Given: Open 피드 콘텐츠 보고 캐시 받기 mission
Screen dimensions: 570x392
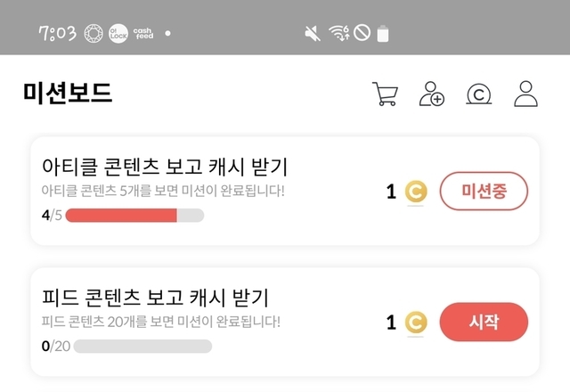Looking at the screenshot, I should pyautogui.click(x=155, y=298).
